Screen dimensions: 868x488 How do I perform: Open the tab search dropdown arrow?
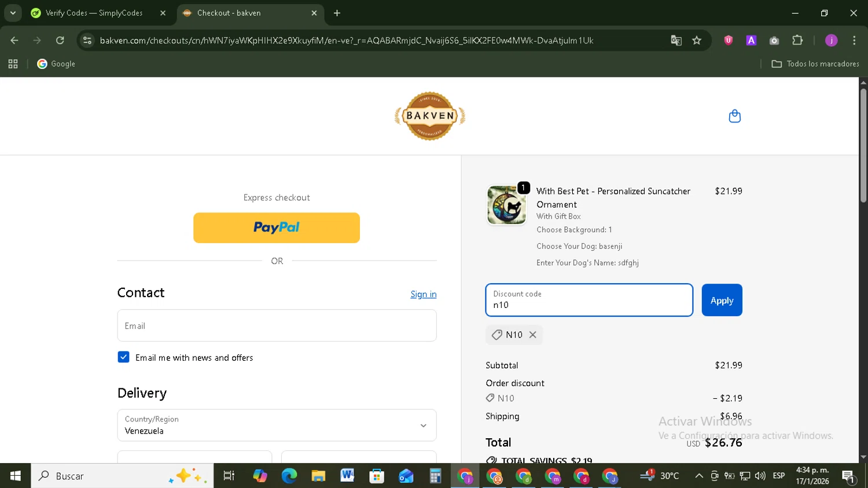point(13,13)
